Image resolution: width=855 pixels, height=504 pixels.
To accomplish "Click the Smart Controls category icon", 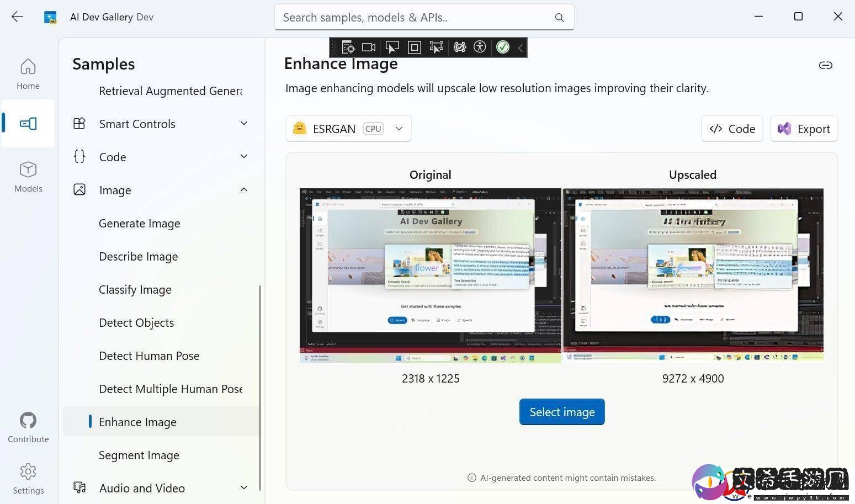I will point(79,123).
